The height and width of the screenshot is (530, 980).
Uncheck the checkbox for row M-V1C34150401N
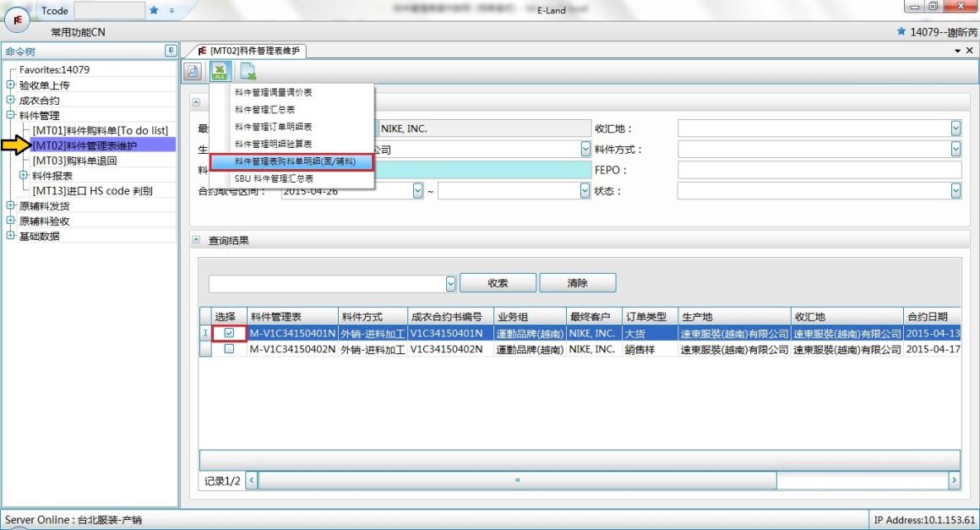229,334
